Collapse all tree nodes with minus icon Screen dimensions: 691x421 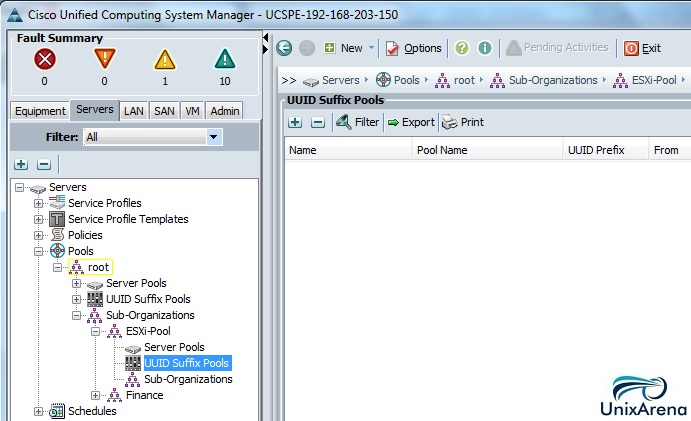click(44, 164)
